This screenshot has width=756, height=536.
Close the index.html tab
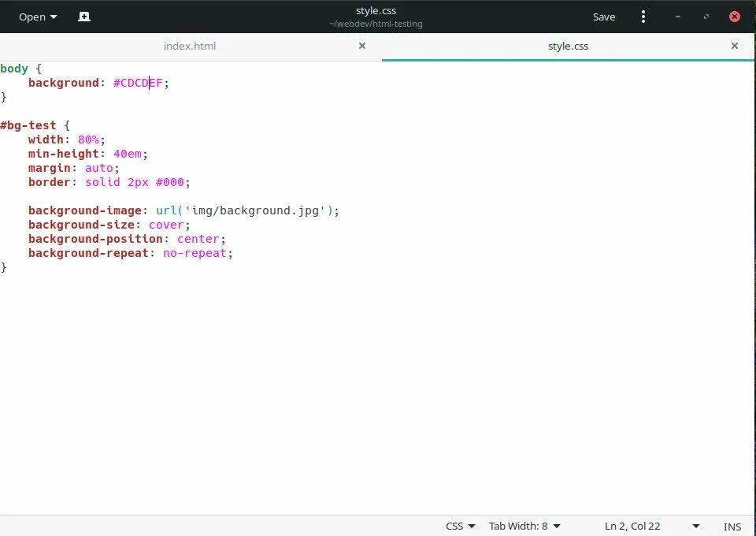(x=362, y=46)
